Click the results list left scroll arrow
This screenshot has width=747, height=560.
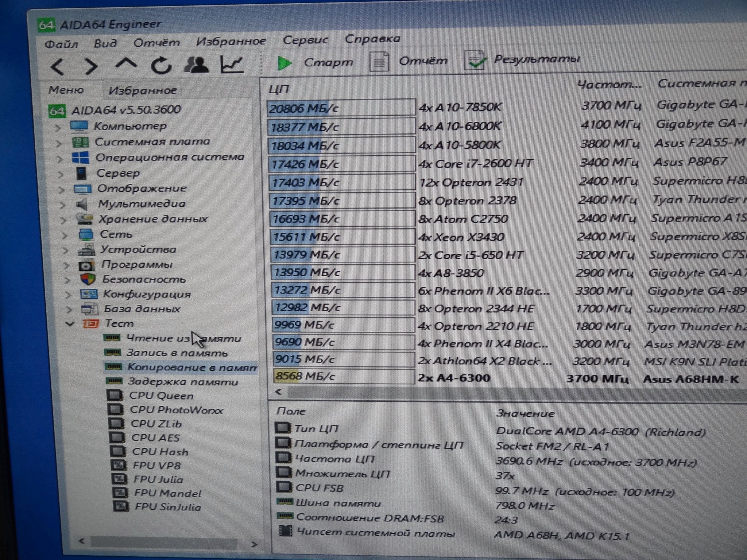(279, 392)
